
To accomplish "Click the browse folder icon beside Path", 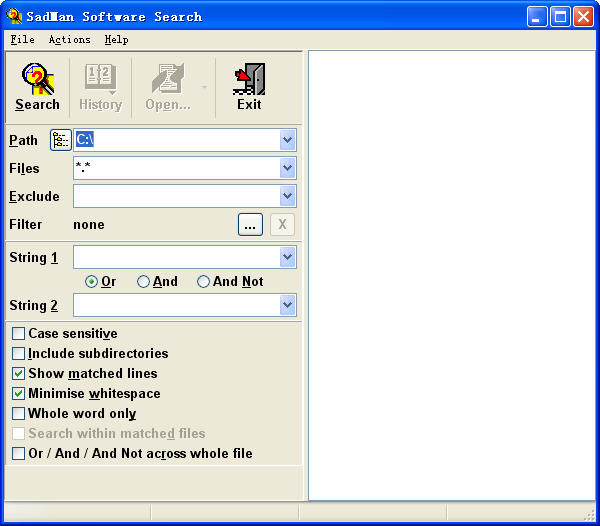I will click(60, 140).
